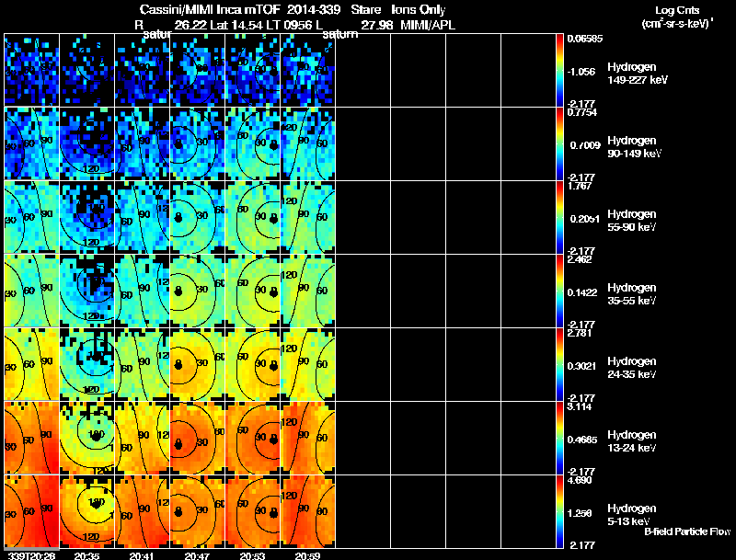Click the 'Hydrogen 55-90 keV' label

coord(632,221)
